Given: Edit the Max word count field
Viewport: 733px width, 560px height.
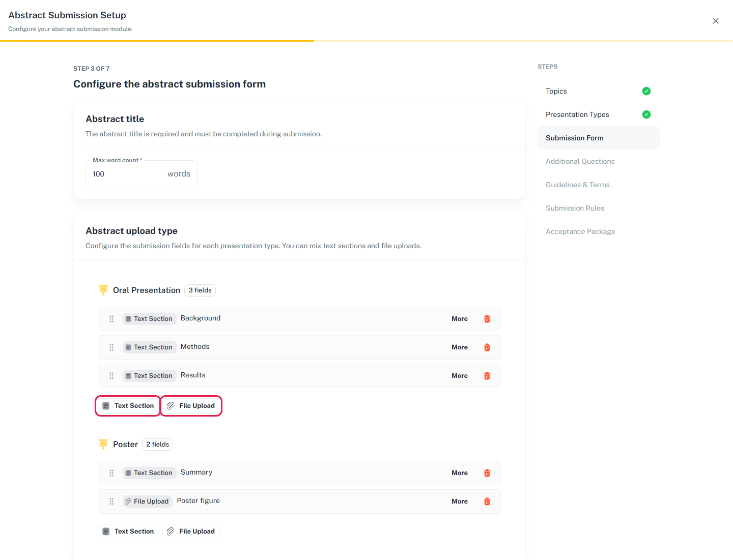Looking at the screenshot, I should pyautogui.click(x=142, y=174).
